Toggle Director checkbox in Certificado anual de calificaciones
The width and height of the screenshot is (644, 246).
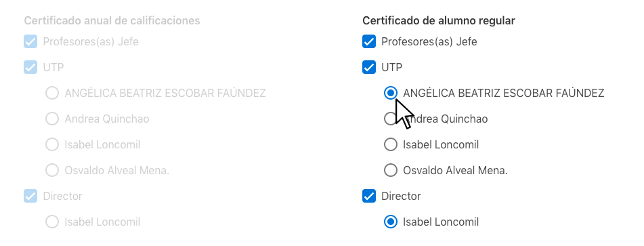[x=30, y=196]
